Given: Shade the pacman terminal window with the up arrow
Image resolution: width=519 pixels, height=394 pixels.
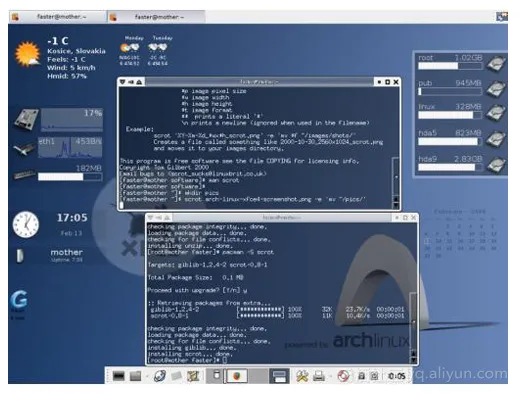Looking at the screenshot, I should tap(167, 218).
